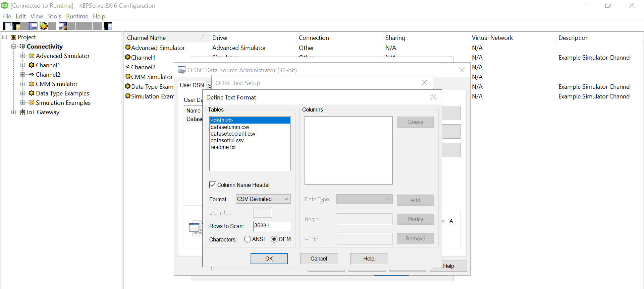Viewport: 644px width, 289px height.
Task: Click the Channel2 connector icon in project tree
Action: [32, 75]
